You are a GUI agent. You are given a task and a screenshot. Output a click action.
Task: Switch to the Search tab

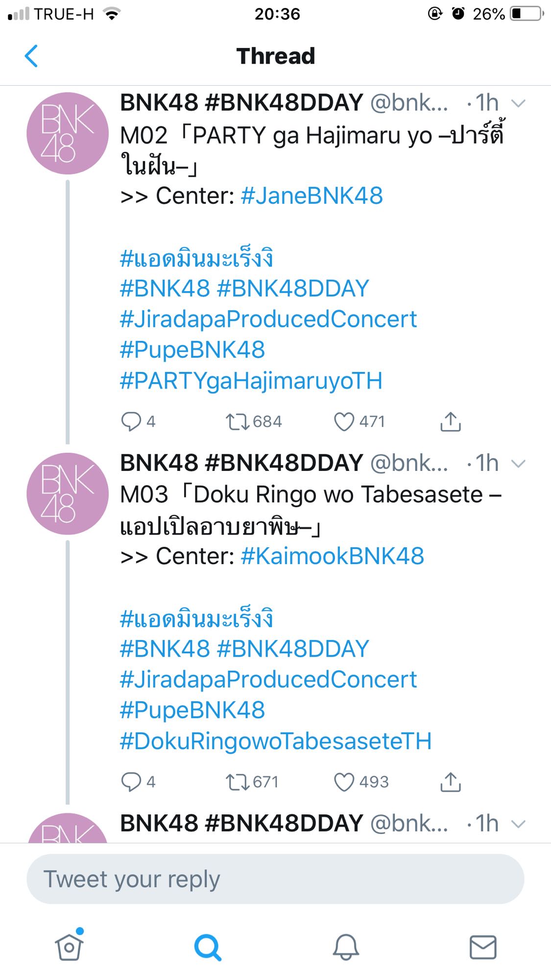coord(208,947)
